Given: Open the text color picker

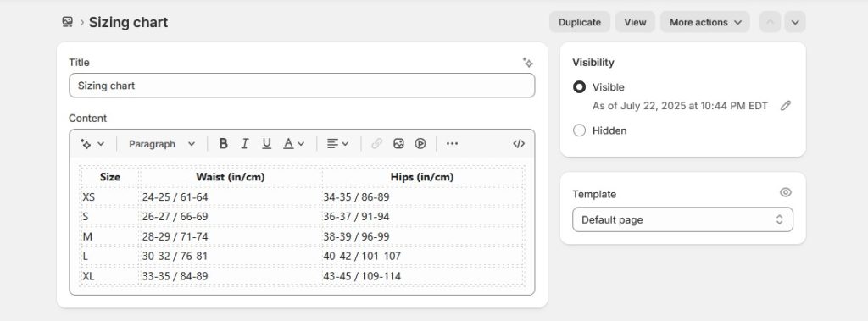Looking at the screenshot, I should click(294, 144).
